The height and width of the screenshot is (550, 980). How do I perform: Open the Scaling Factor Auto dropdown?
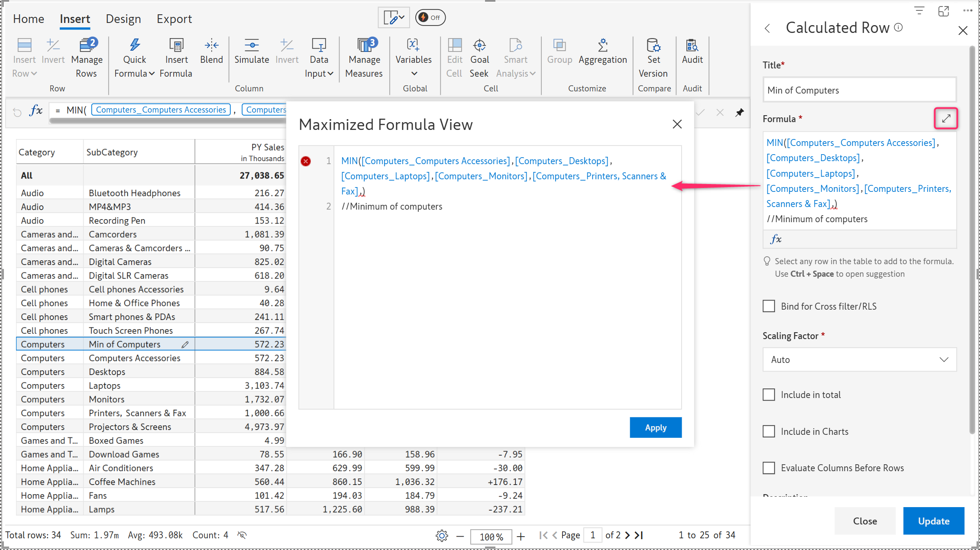[859, 359]
